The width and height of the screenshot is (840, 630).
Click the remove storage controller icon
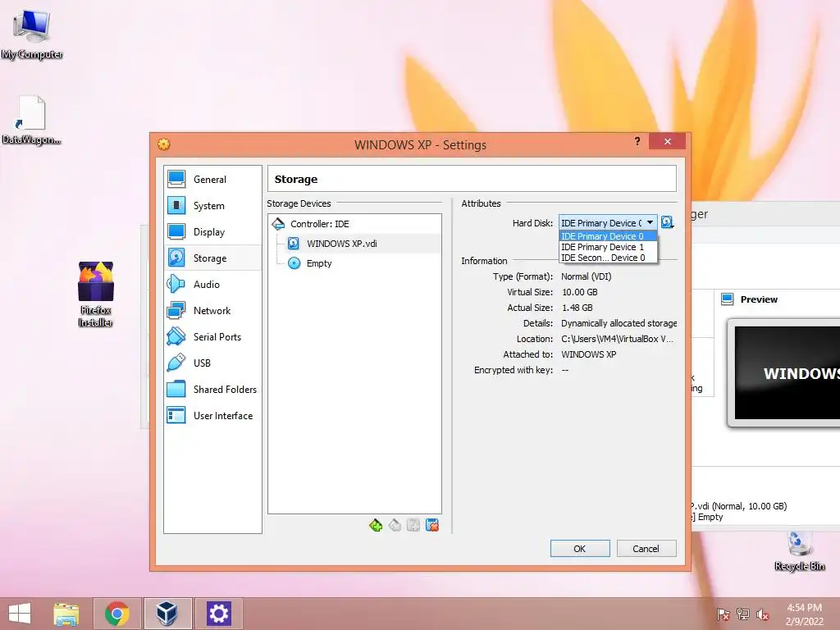pos(395,526)
